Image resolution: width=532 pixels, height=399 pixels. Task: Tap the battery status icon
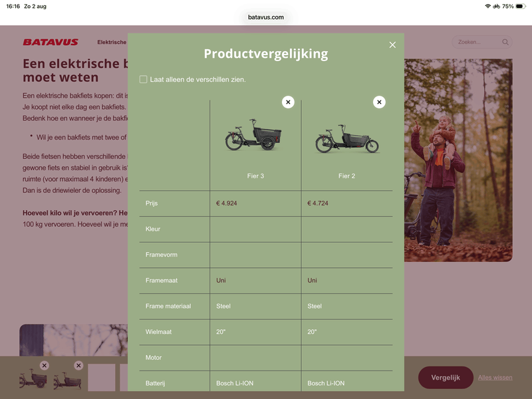521,6
